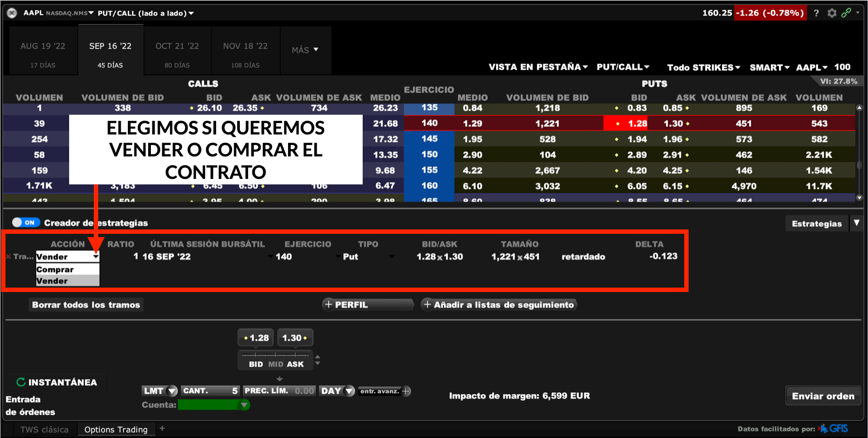
Task: Click the put bid 1.28 highlighted cell
Action: (625, 123)
